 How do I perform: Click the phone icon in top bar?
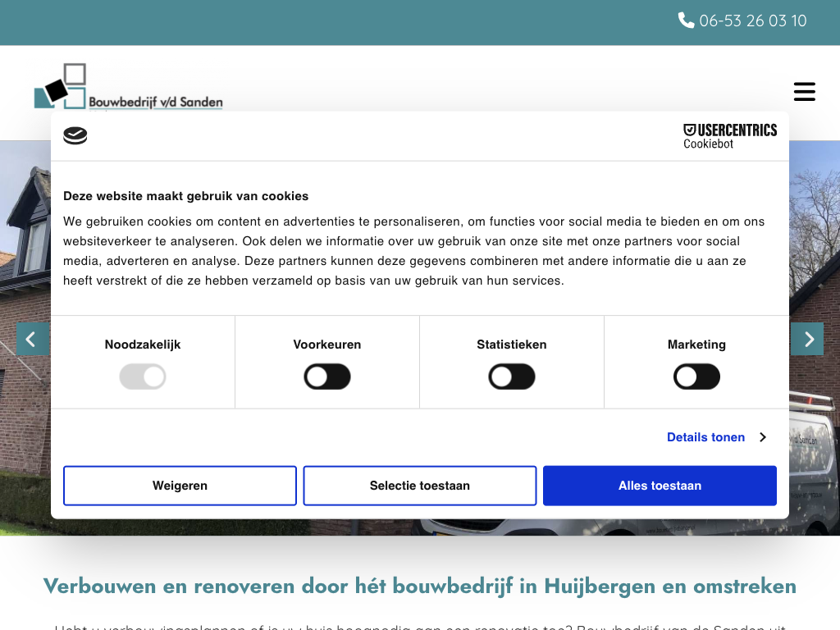coord(686,21)
